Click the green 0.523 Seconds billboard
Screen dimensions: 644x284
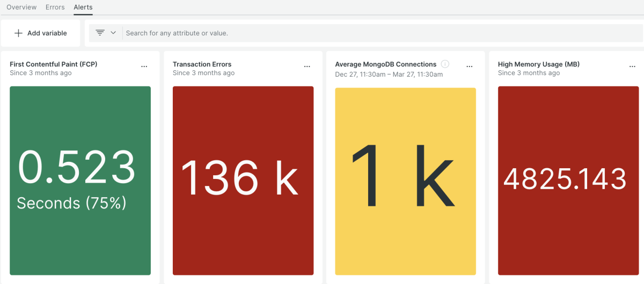(x=80, y=181)
